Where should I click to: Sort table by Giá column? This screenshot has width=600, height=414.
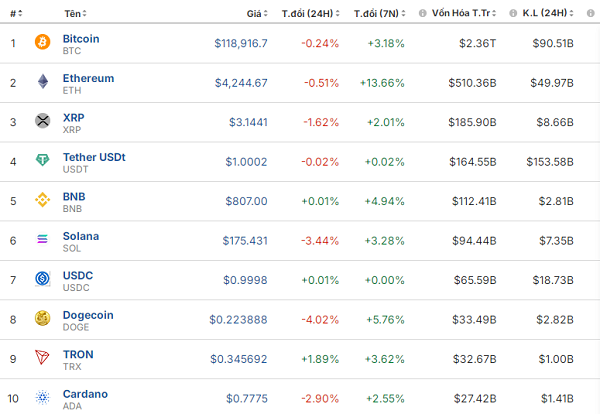point(257,14)
